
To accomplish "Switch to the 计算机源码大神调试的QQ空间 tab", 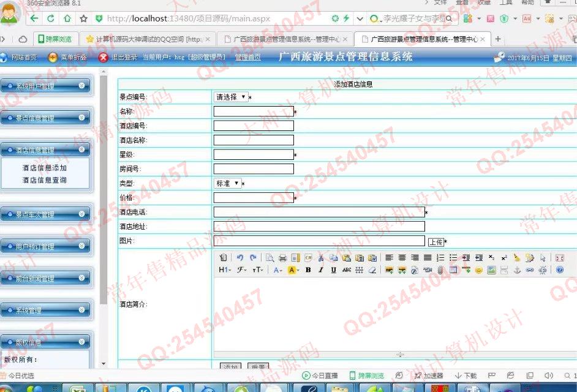I will (147, 39).
